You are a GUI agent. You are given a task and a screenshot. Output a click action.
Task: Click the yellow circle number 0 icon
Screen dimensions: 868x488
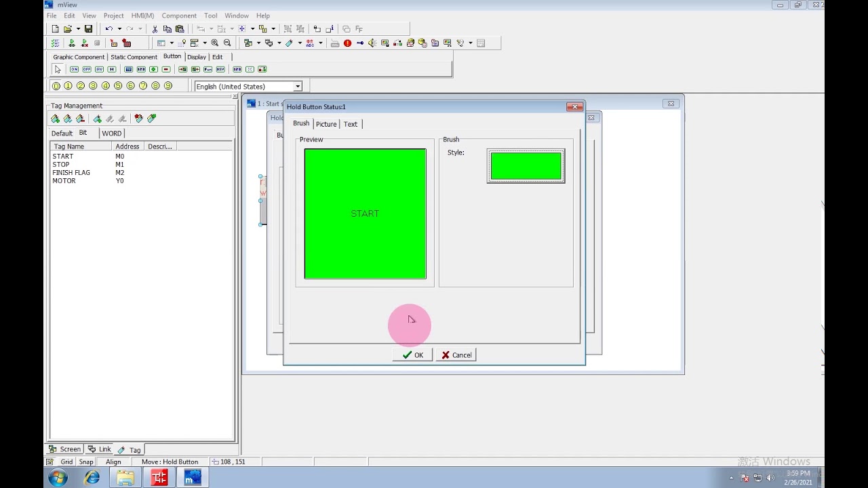pyautogui.click(x=56, y=86)
